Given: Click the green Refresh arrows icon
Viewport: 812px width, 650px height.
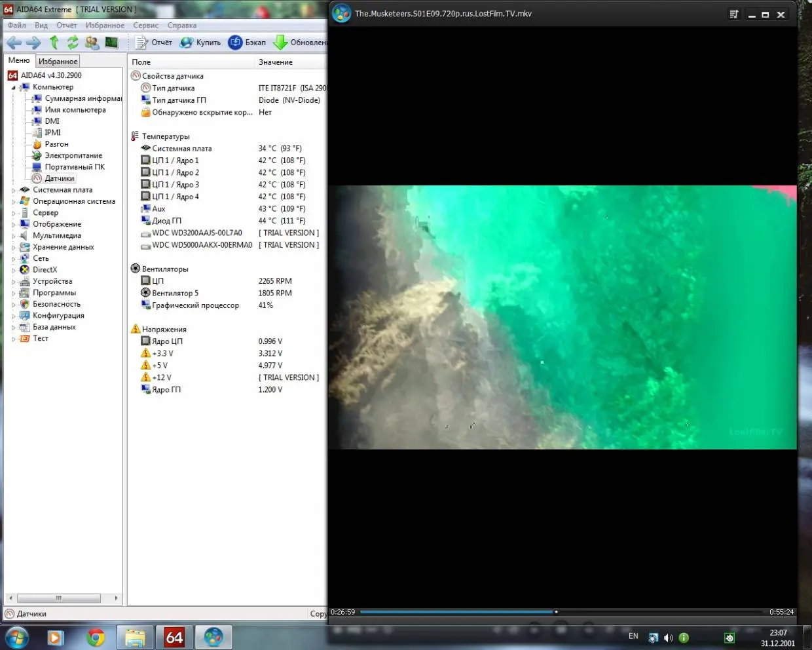Looking at the screenshot, I should [x=73, y=43].
